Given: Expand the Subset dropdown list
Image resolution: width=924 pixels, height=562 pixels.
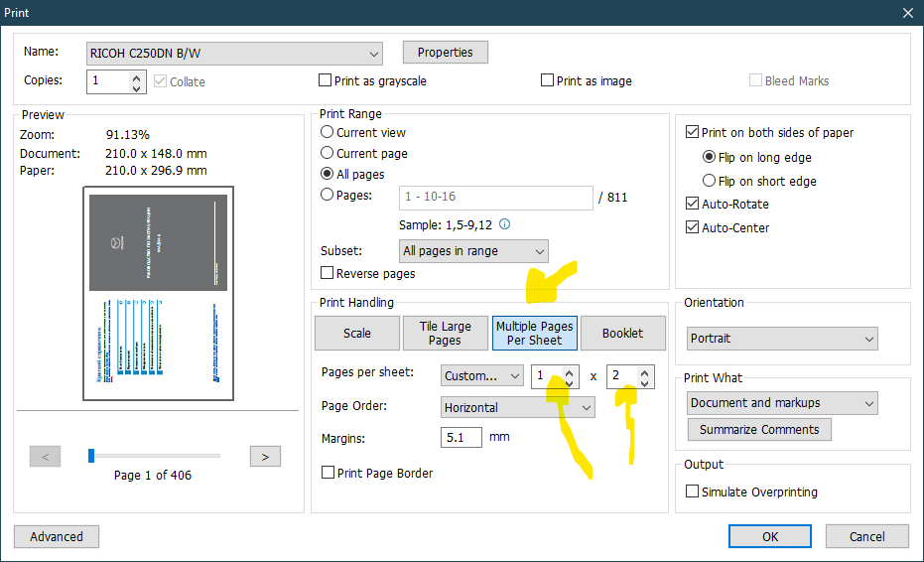Looking at the screenshot, I should pyautogui.click(x=473, y=251).
